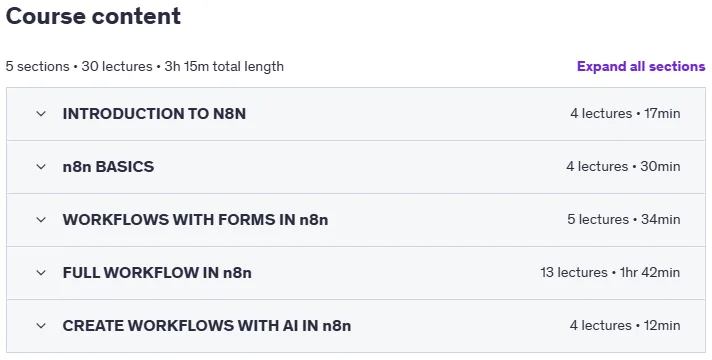Viewport: 712px width, 360px height.
Task: Expand chevron for CREATE WORKFLOWS WITH AI
Action: pos(41,326)
